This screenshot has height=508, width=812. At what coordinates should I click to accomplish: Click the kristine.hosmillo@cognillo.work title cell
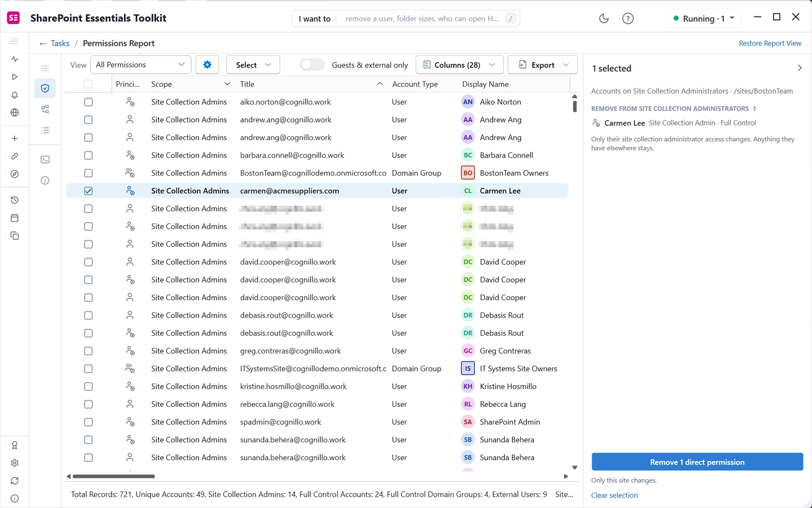pos(293,387)
